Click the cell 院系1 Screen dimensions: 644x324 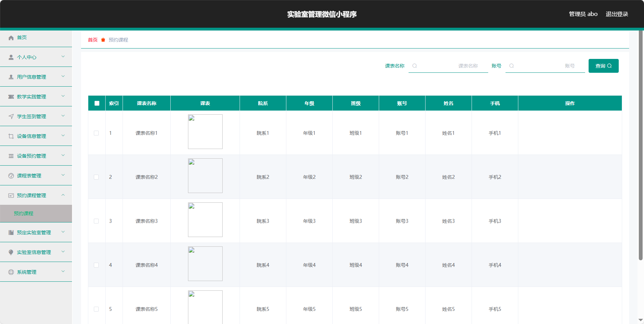[x=263, y=133]
